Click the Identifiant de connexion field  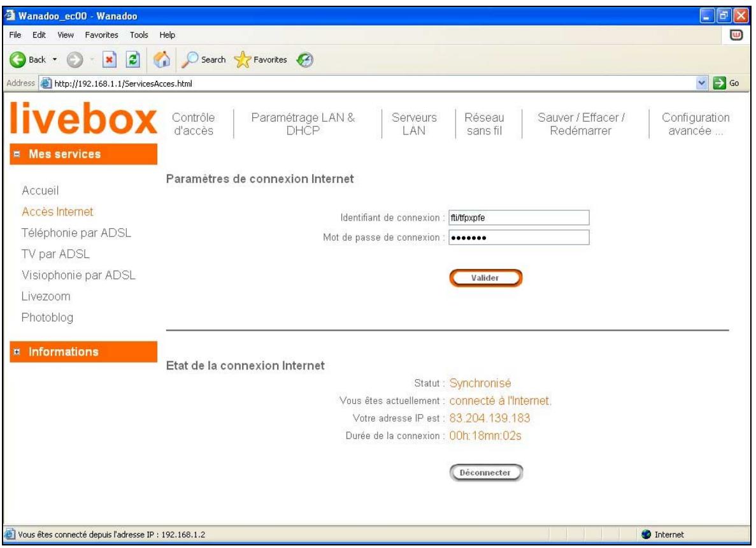point(519,217)
